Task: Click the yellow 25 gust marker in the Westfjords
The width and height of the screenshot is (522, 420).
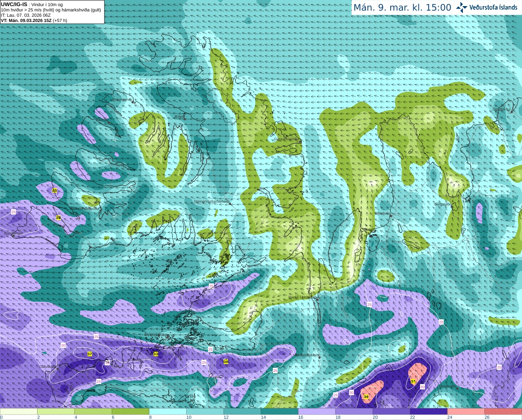Action: (x=55, y=190)
